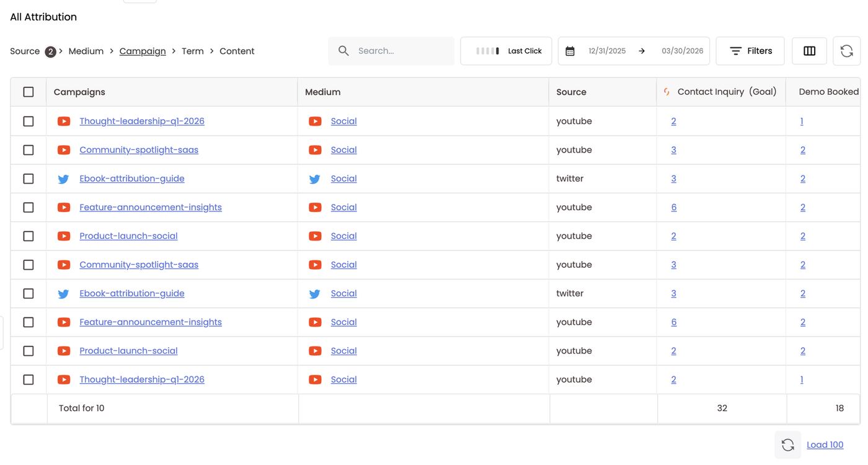Screen dimensions: 868x465
Task: Refresh the table using the top toolbar icon
Action: (846, 51)
